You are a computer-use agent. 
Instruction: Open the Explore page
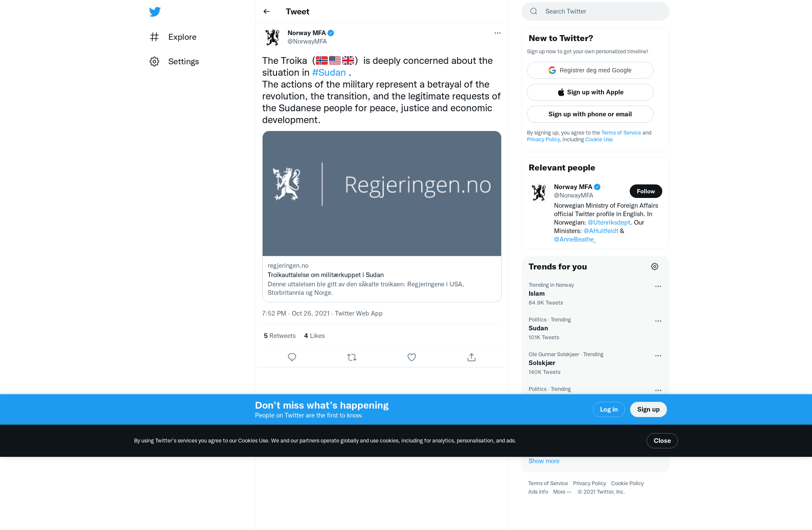[x=173, y=37]
